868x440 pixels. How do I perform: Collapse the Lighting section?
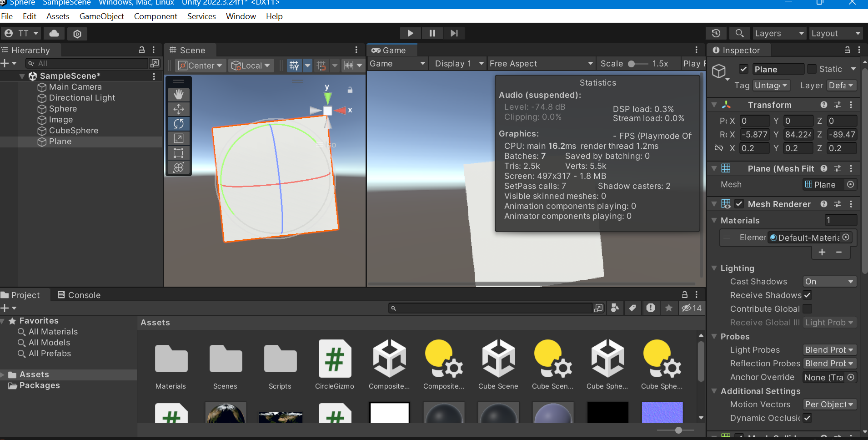point(714,268)
